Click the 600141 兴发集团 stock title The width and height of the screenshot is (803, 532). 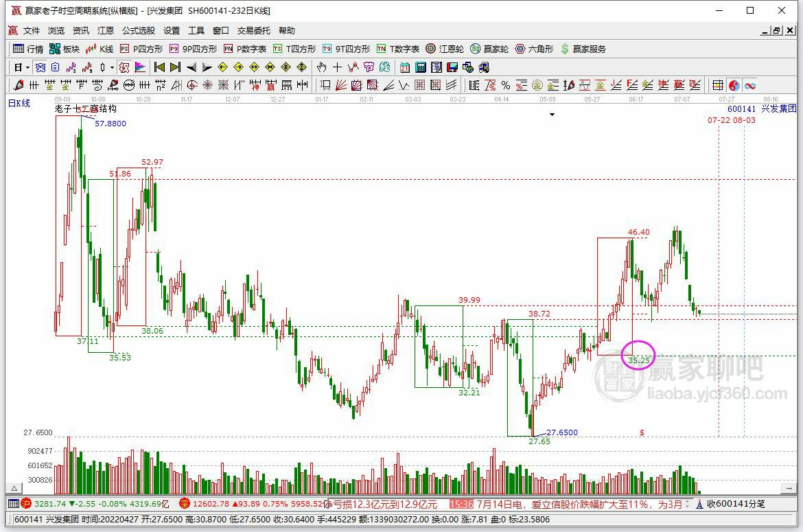(762, 108)
